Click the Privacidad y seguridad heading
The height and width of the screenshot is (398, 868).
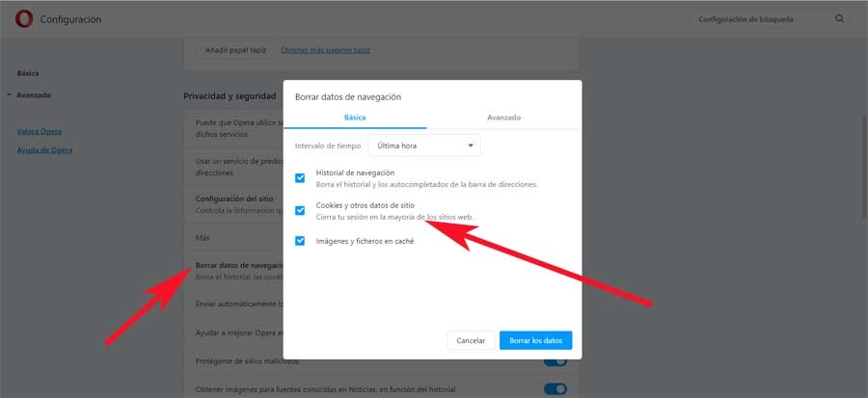[x=230, y=95]
